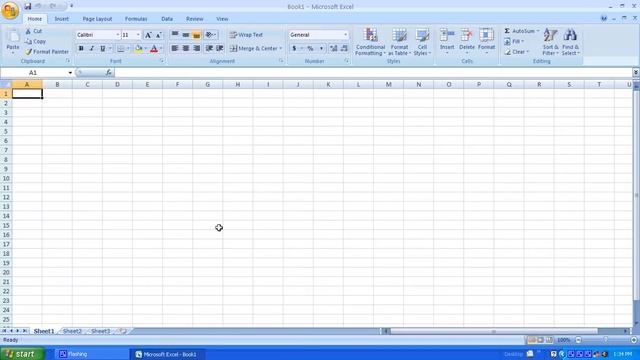
Task: Open the Font name dropdown Calibri
Action: pos(118,35)
